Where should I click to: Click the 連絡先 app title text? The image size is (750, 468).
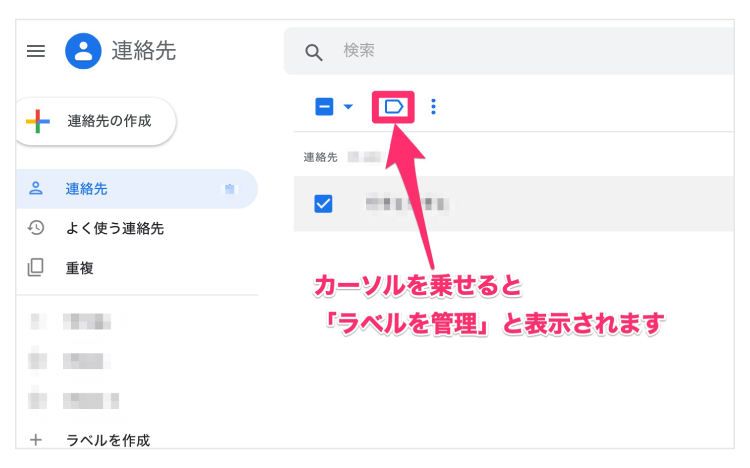(x=143, y=51)
